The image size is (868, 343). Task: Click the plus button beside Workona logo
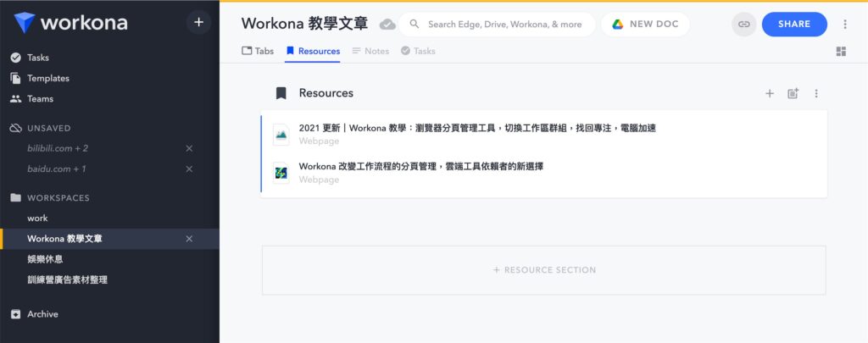coord(198,22)
